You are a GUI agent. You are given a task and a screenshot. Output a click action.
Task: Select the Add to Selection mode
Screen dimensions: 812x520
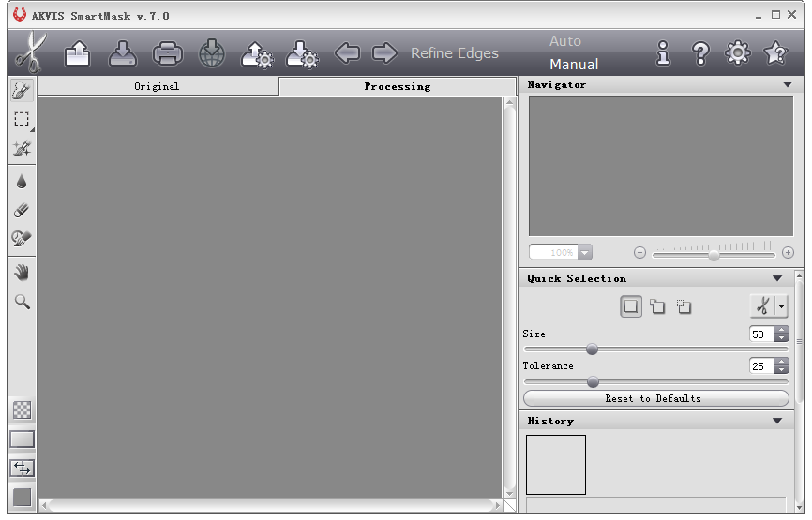[x=657, y=306]
